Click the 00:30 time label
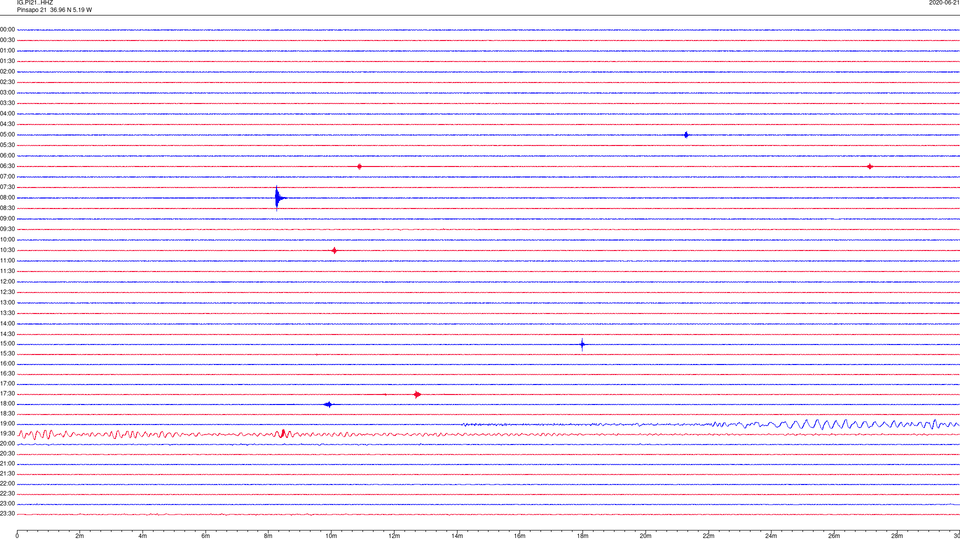The image size is (960, 540). 7,40
